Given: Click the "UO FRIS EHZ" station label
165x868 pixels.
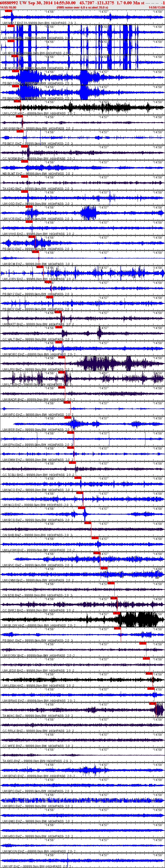Looking at the screenshot, I should click(x=12, y=38).
